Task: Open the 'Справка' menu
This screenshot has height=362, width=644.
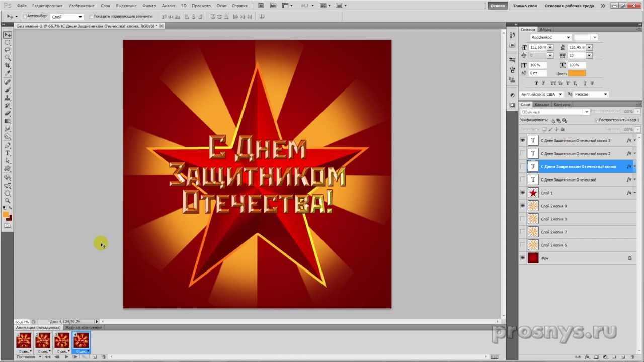Action: [239, 6]
